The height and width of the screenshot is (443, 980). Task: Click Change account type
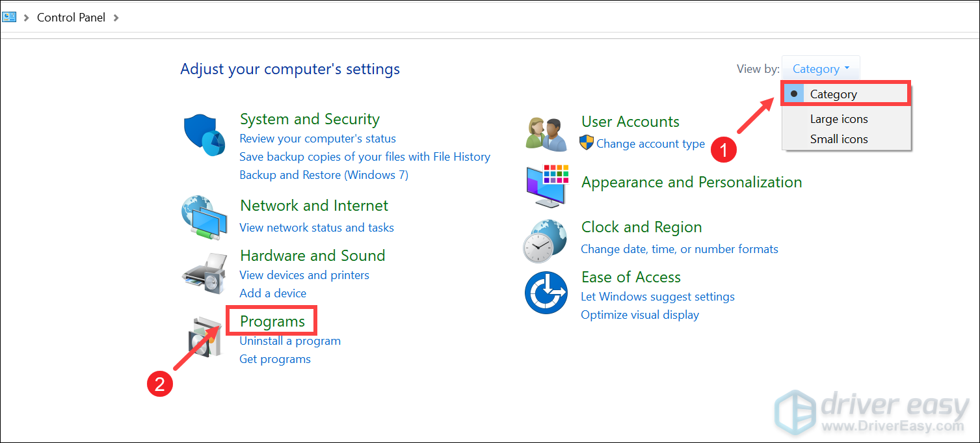coord(650,143)
